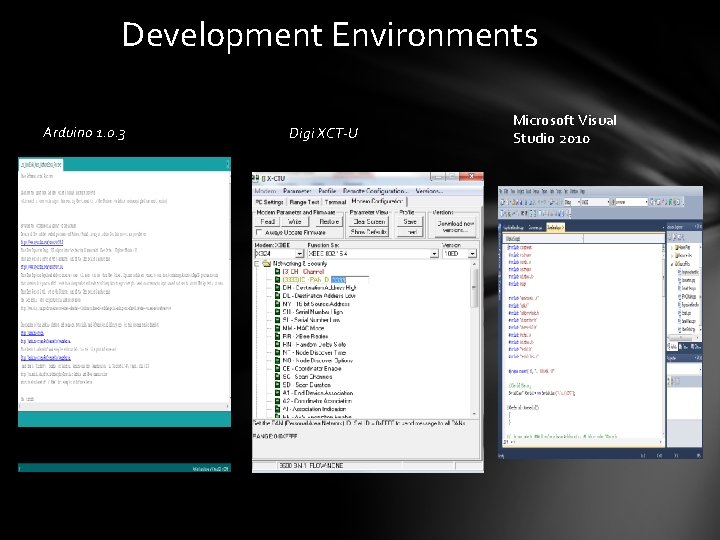Click the green icon beside DH Destination Address High

277,287
